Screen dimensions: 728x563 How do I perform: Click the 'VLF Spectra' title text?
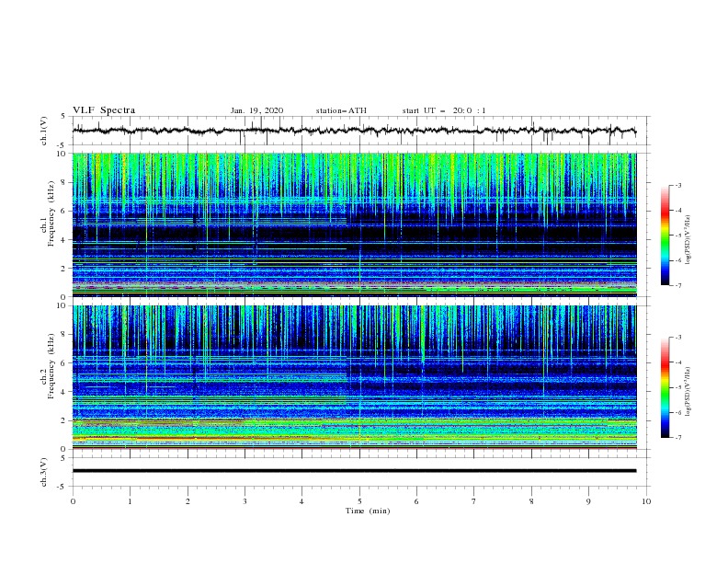click(x=104, y=110)
